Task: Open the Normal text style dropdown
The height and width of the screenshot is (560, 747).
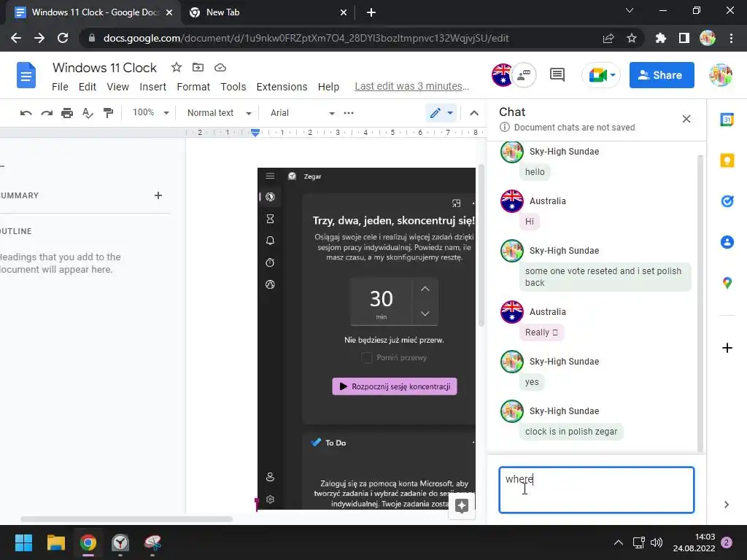Action: tap(219, 113)
